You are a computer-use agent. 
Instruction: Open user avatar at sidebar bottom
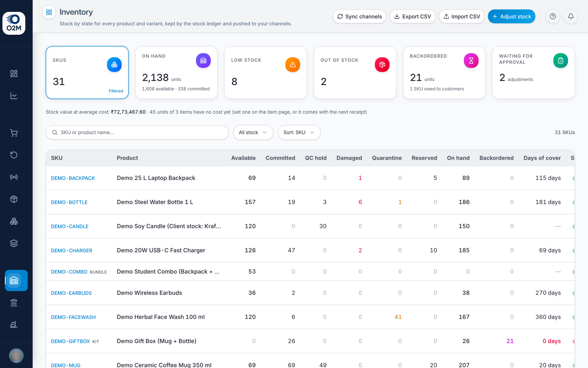click(x=16, y=355)
